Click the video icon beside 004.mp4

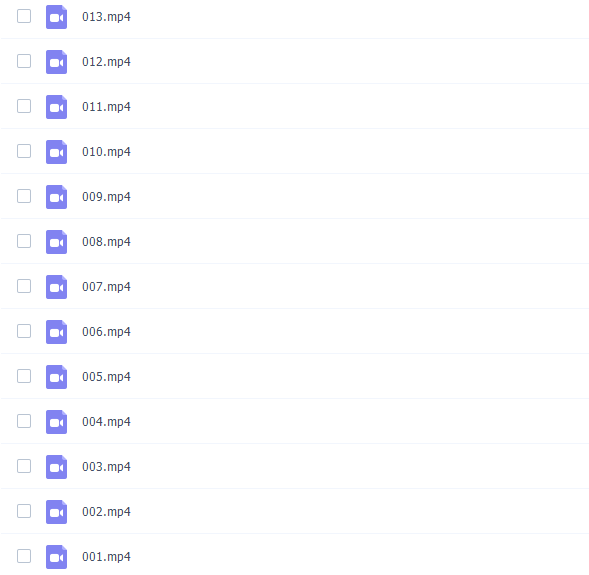(x=56, y=422)
